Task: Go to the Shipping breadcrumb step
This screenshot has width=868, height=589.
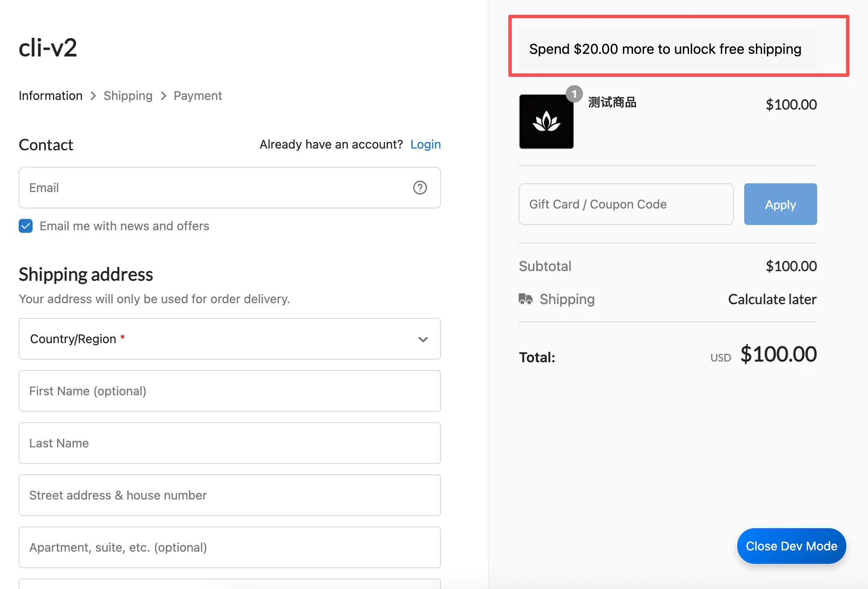Action: point(128,96)
